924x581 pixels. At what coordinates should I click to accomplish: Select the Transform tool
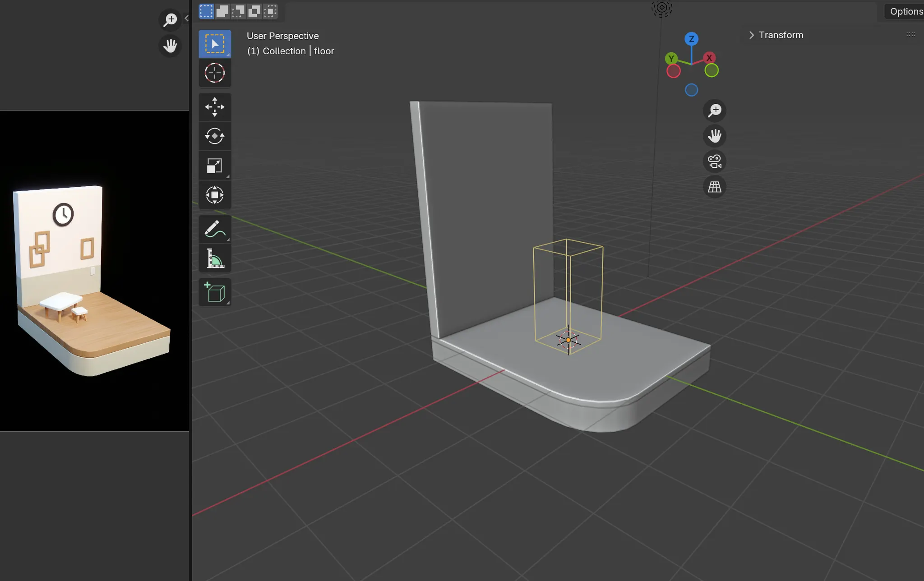click(x=215, y=195)
